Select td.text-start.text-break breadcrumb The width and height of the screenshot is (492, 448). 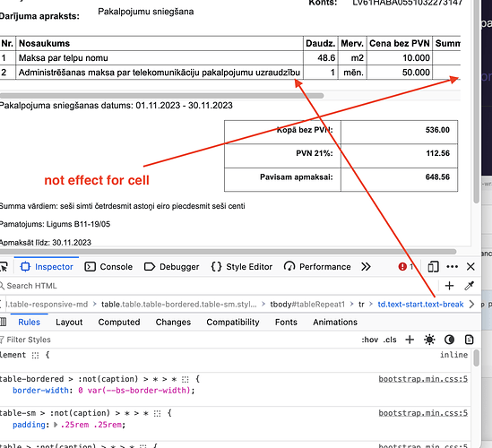click(x=420, y=305)
